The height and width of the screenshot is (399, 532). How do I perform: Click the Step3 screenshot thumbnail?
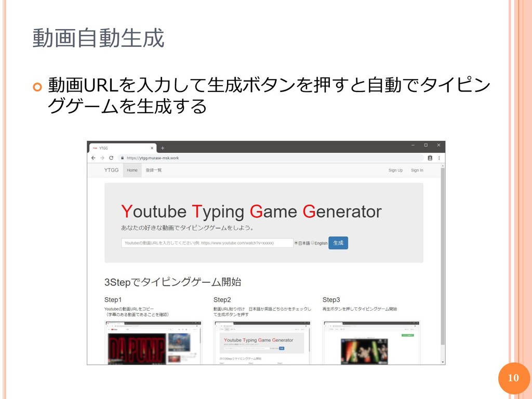click(x=371, y=343)
